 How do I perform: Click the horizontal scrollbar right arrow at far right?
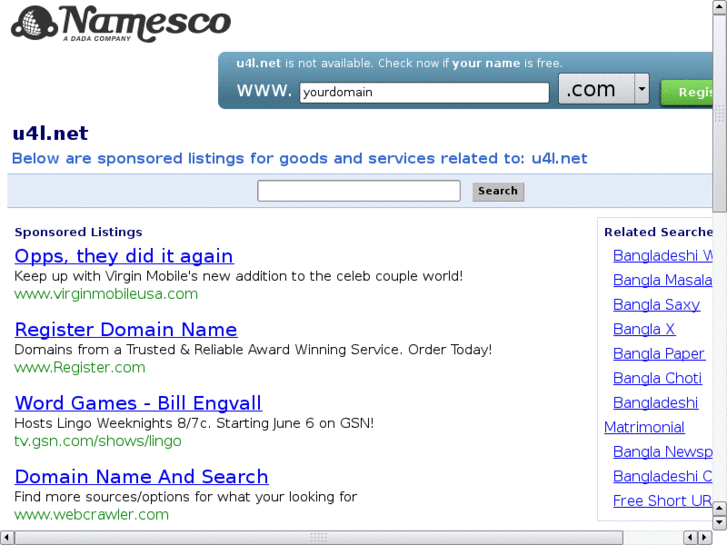coord(705,538)
